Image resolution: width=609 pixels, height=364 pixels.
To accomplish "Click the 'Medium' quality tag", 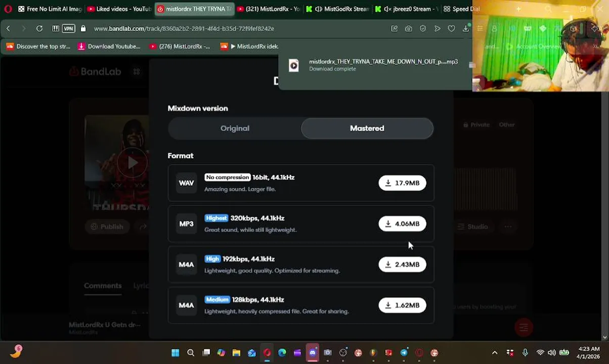I will [217, 300].
